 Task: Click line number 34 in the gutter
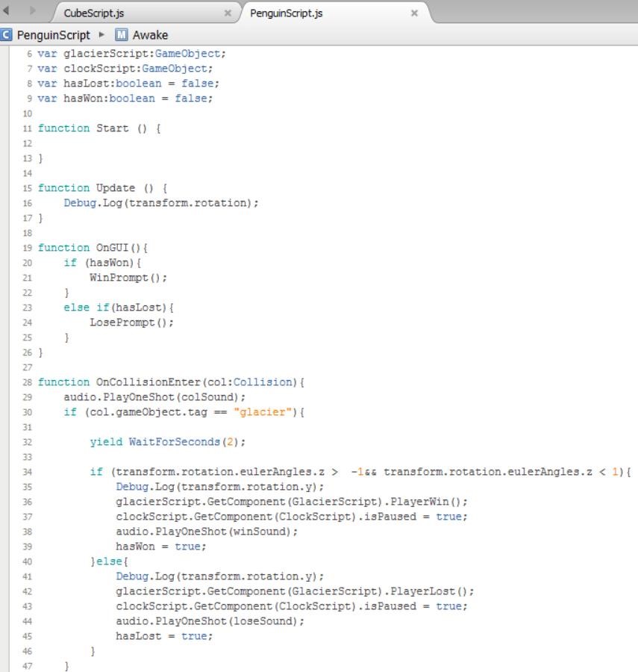point(27,472)
